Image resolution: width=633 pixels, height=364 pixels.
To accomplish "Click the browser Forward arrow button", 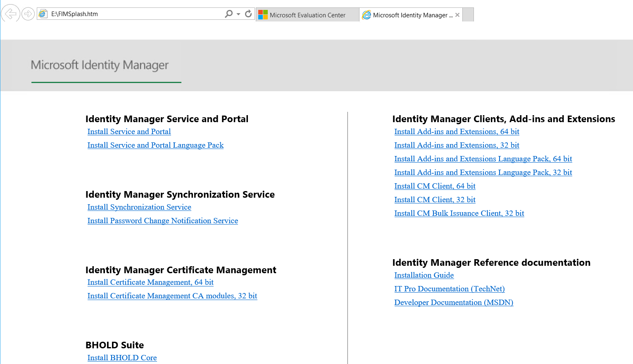I will 28,14.
